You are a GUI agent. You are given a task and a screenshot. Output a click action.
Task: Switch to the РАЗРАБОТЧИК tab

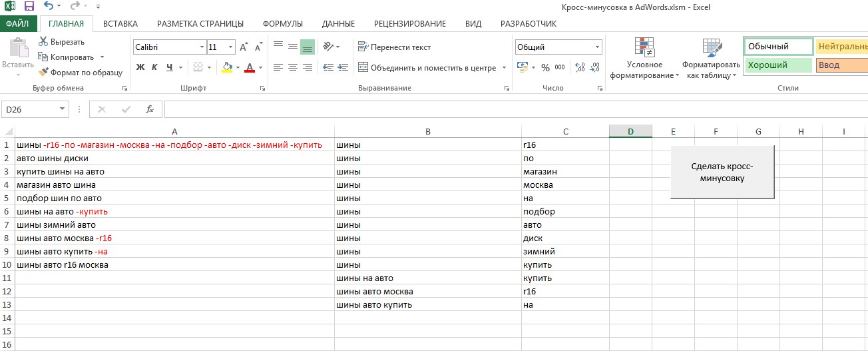[x=529, y=23]
